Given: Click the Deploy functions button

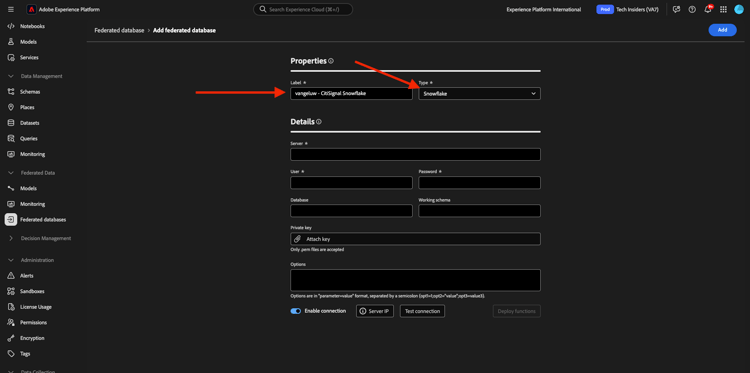Looking at the screenshot, I should (517, 311).
